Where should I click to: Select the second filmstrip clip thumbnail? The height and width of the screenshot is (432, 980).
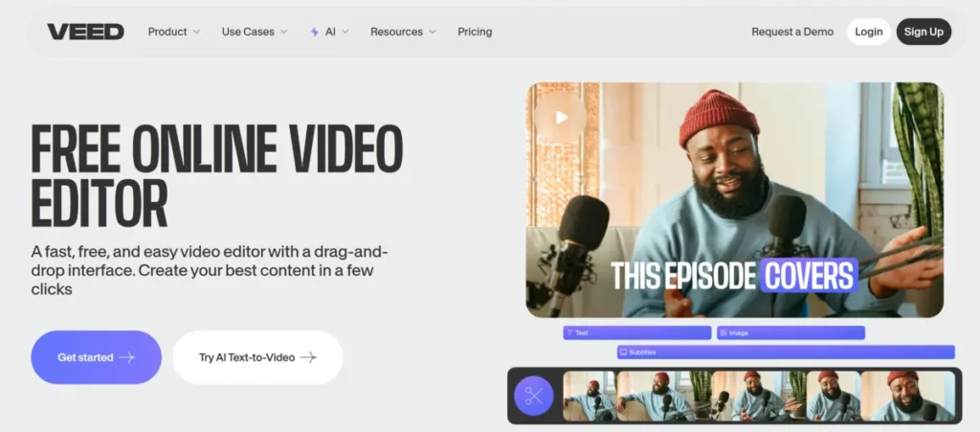click(x=665, y=397)
